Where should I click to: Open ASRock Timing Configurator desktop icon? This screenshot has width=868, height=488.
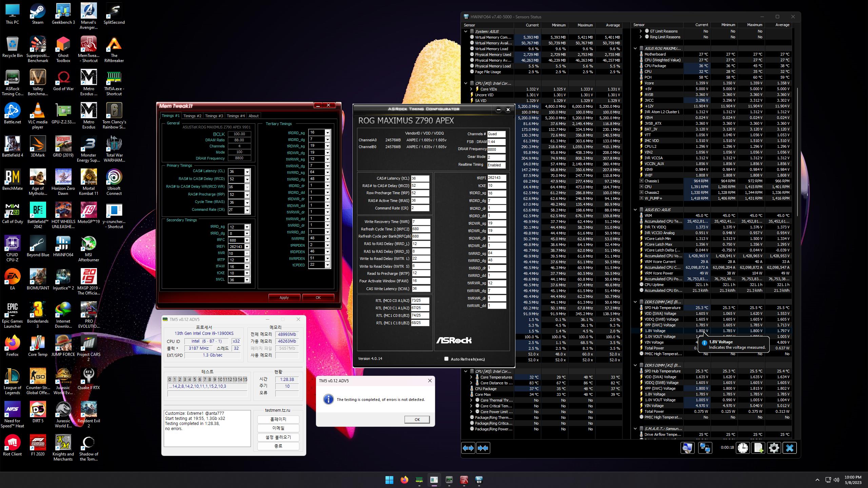(13, 82)
